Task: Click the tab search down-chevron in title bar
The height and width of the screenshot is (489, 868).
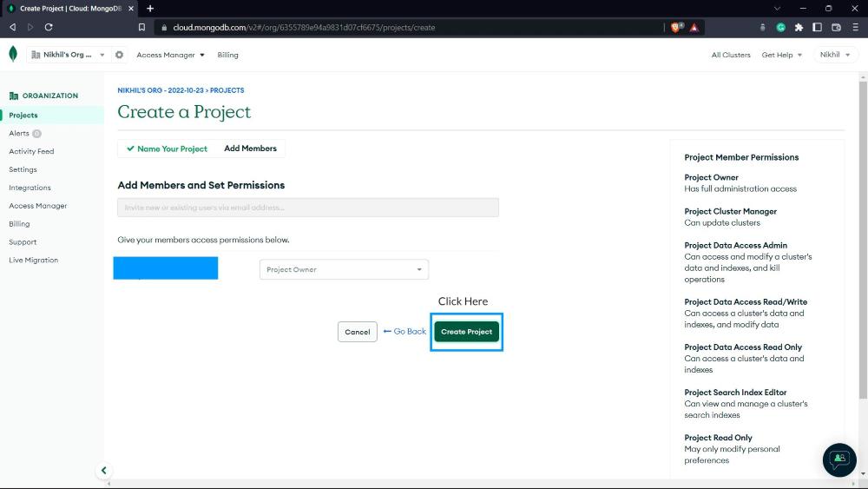Action: point(777,9)
